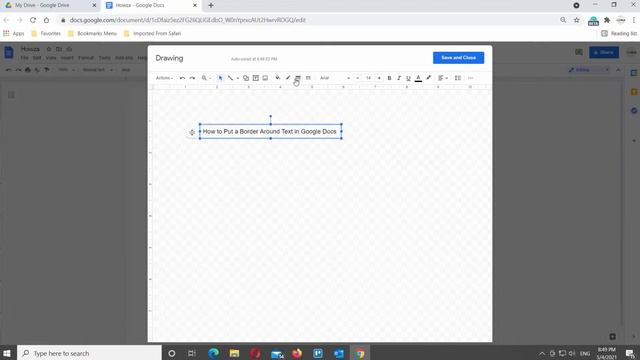
Task: Increase the font size
Action: click(379, 78)
